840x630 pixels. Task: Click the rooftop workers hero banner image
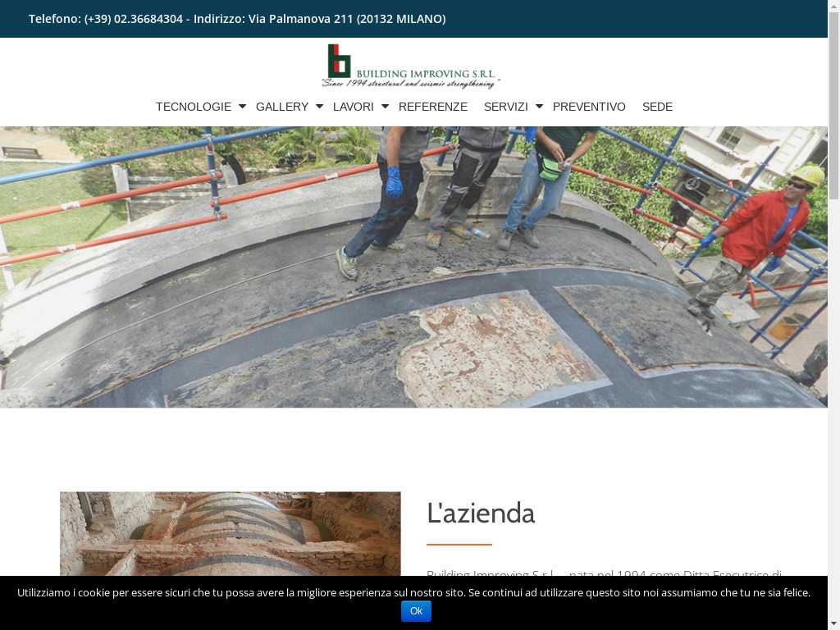tap(413, 267)
